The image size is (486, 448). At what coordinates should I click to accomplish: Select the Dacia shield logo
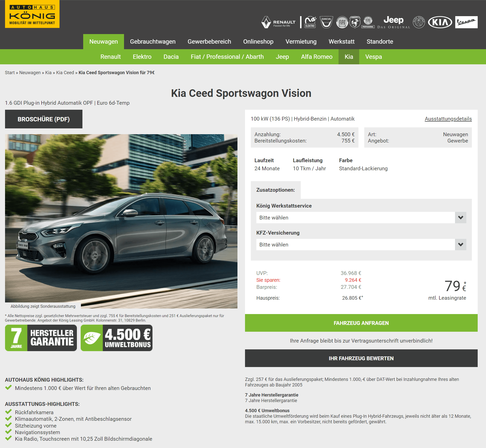326,22
